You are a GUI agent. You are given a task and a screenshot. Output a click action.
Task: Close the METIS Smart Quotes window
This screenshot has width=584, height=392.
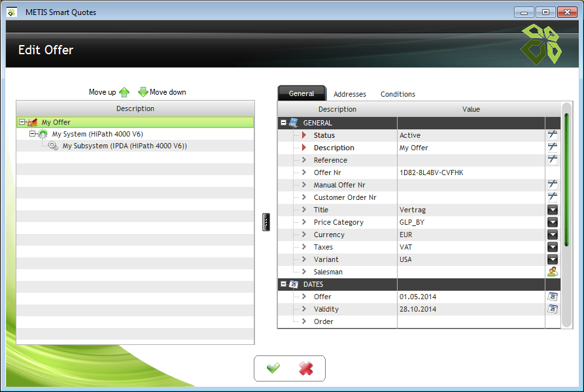(567, 12)
